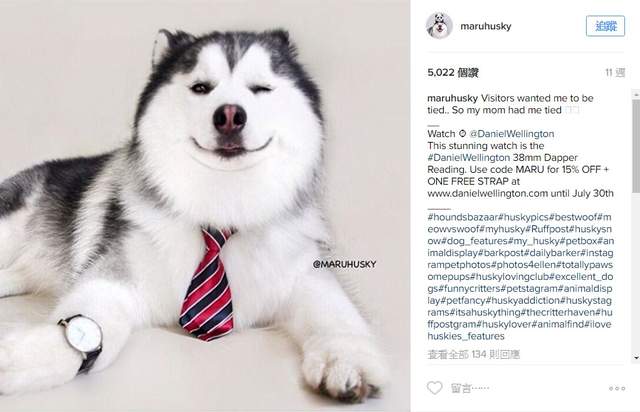Open the @DanielWellington mention link

click(512, 134)
